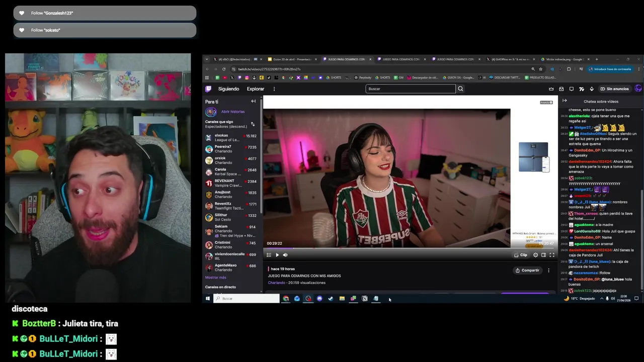Open the elxokas channel
Image resolution: width=644 pixels, height=362 pixels.
pos(231,138)
